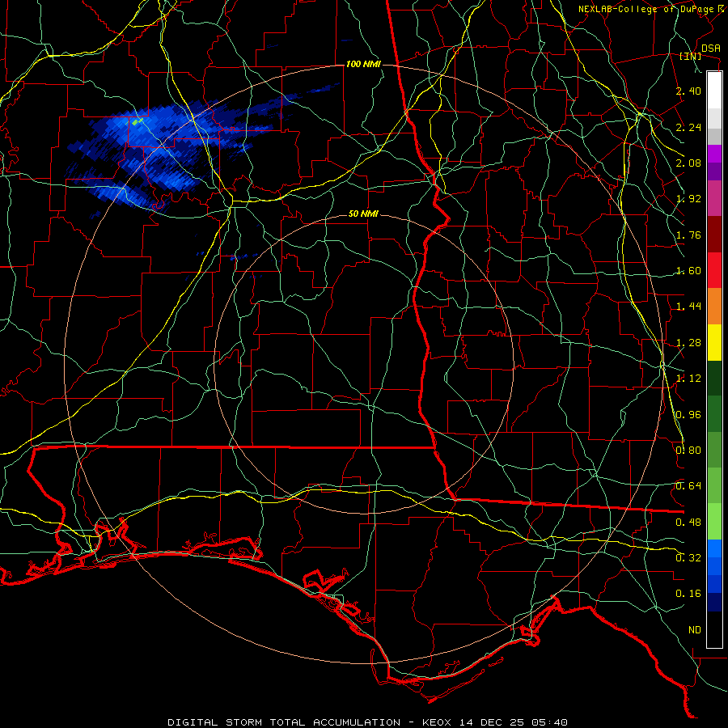
Task: Select the 1.76 legend value
Action: pos(688,235)
